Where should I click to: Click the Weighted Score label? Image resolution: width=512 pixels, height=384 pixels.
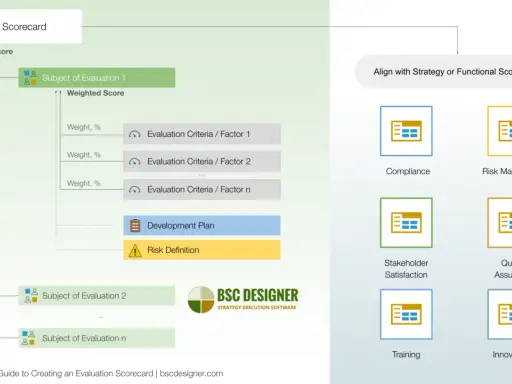(96, 93)
